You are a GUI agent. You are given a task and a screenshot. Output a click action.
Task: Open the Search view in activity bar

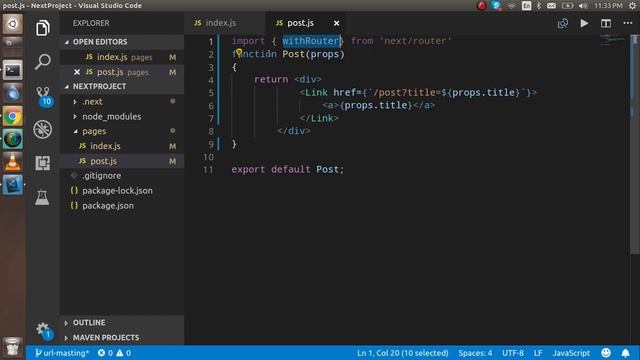click(x=42, y=62)
